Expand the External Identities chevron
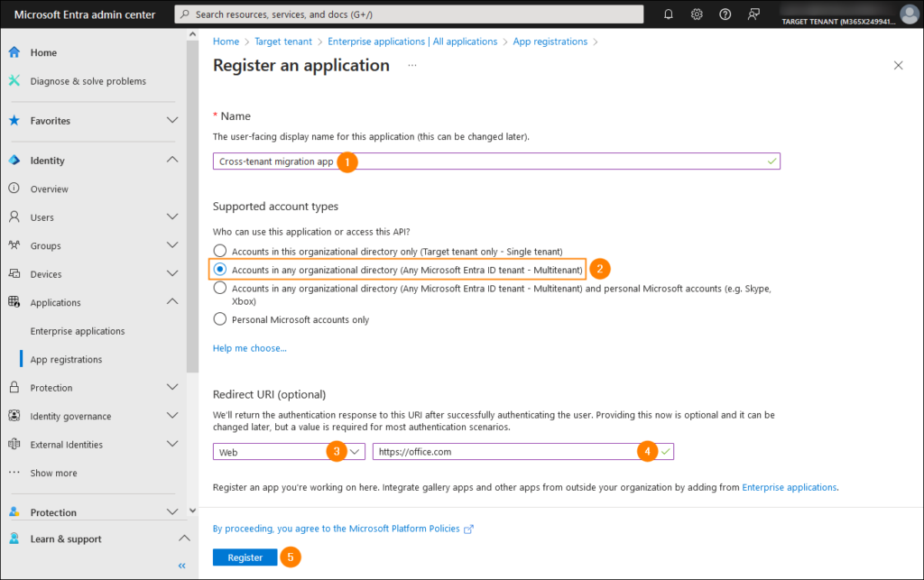 (172, 444)
